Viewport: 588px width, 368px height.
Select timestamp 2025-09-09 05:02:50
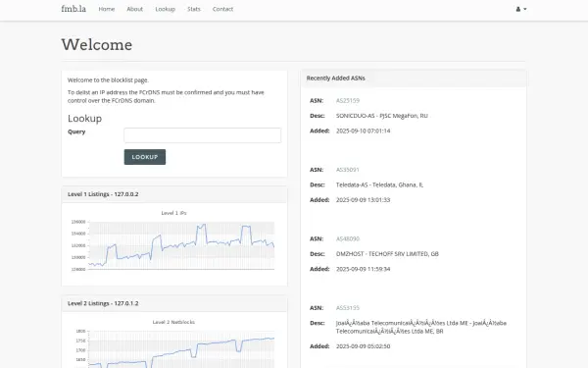click(363, 346)
